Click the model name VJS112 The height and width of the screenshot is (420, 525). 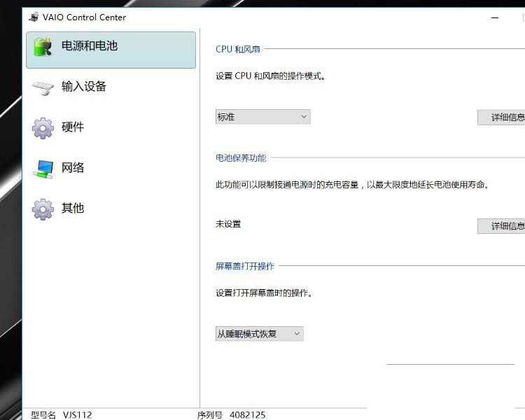(77, 415)
